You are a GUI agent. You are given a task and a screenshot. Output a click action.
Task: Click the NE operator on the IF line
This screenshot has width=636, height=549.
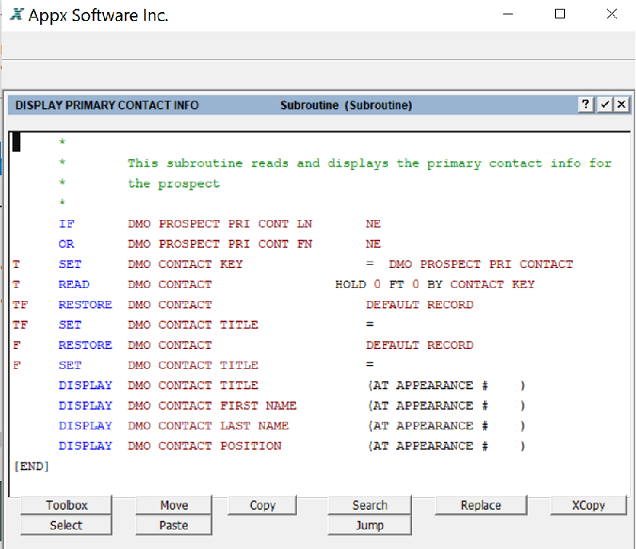(373, 224)
